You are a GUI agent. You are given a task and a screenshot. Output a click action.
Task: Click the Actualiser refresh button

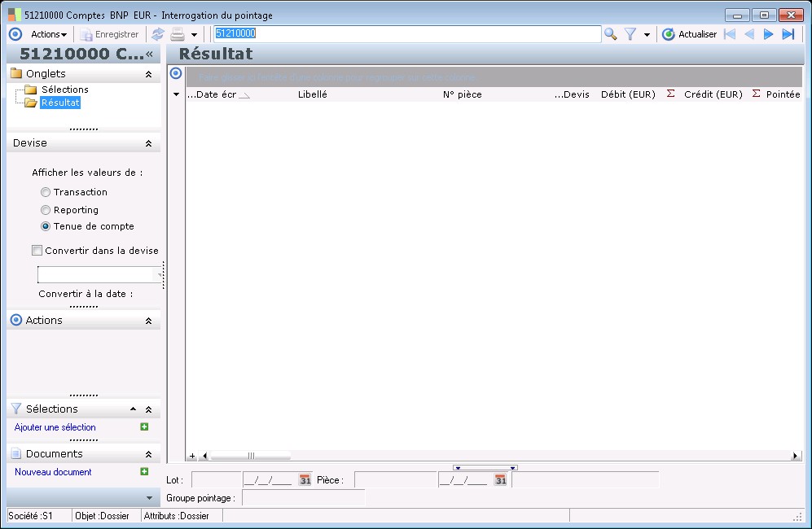pos(689,34)
